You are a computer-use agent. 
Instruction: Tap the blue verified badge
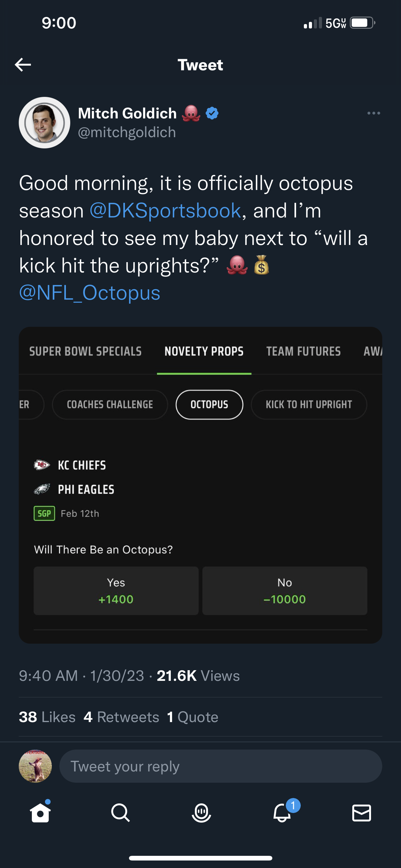click(212, 113)
